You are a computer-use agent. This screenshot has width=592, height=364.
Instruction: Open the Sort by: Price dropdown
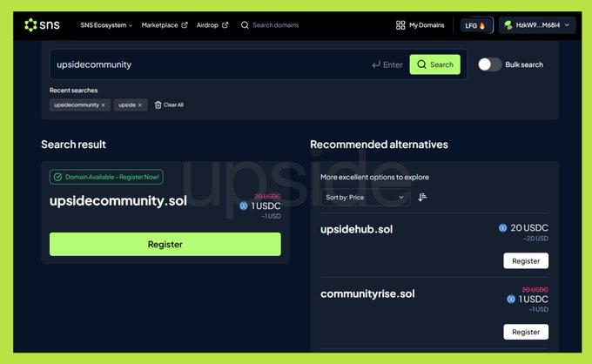(x=365, y=198)
